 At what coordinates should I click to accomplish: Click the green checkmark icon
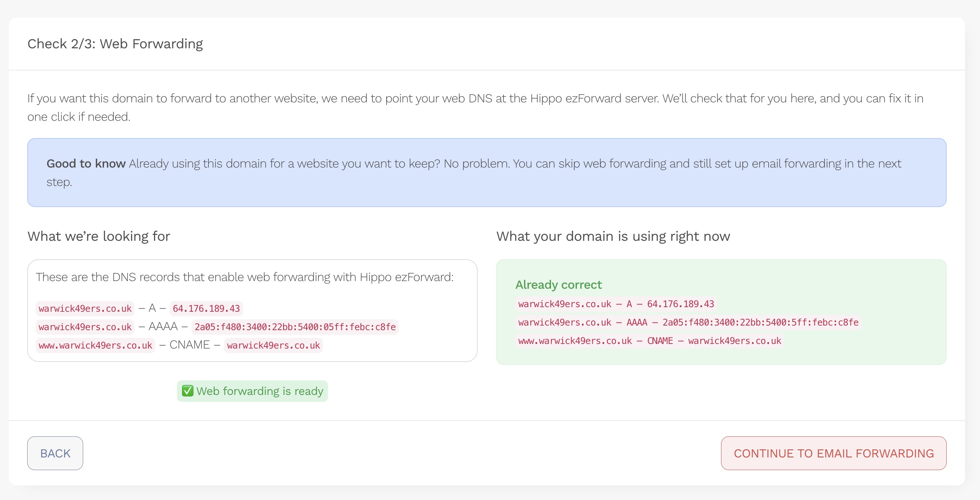click(x=187, y=391)
